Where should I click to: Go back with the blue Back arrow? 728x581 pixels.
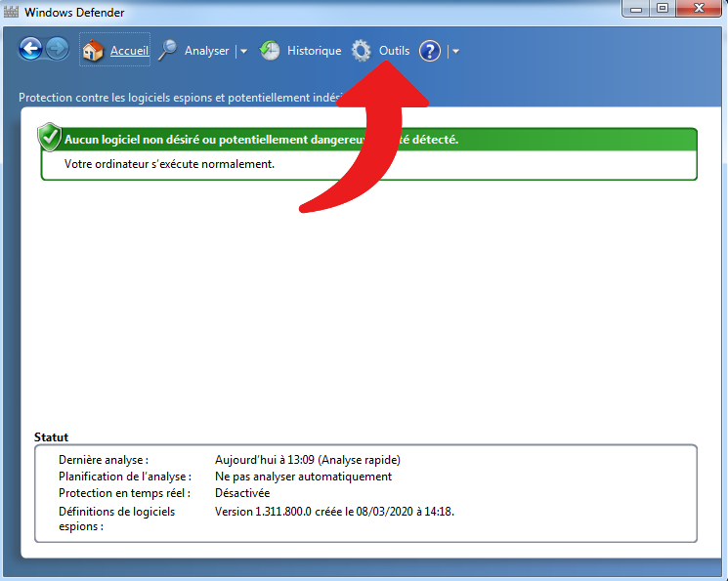(x=30, y=49)
